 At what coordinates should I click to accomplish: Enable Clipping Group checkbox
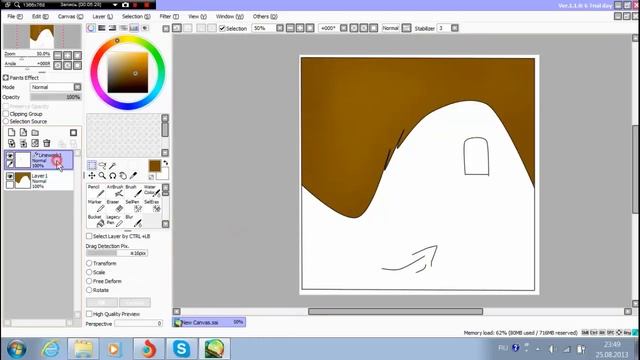coord(6,114)
